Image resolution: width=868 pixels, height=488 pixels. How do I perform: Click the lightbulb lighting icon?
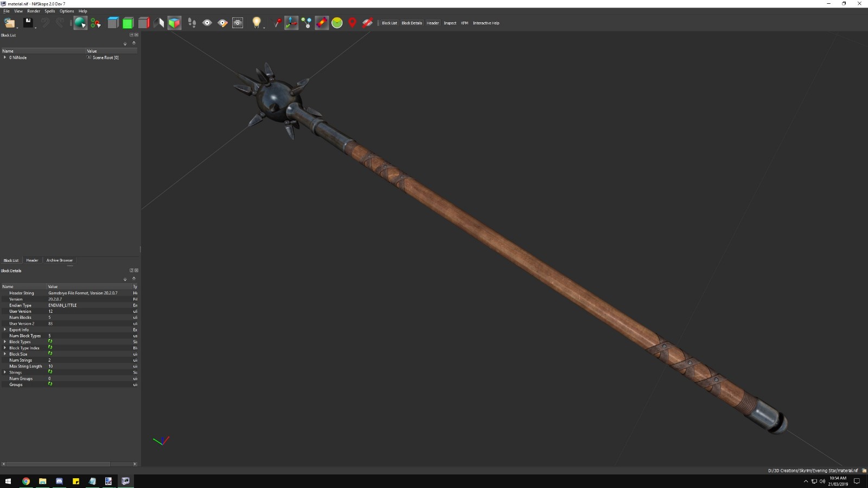point(257,23)
